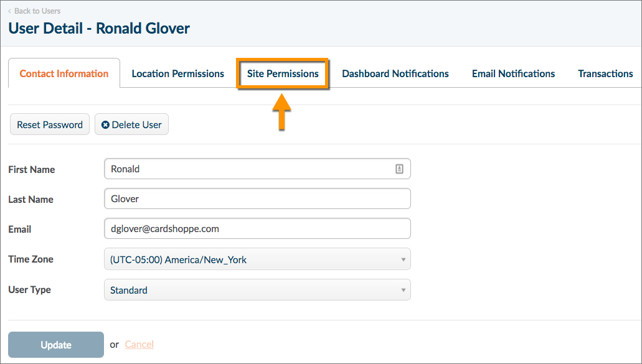This screenshot has width=642, height=364.
Task: Click the contact card icon in First Name field
Action: coord(399,169)
